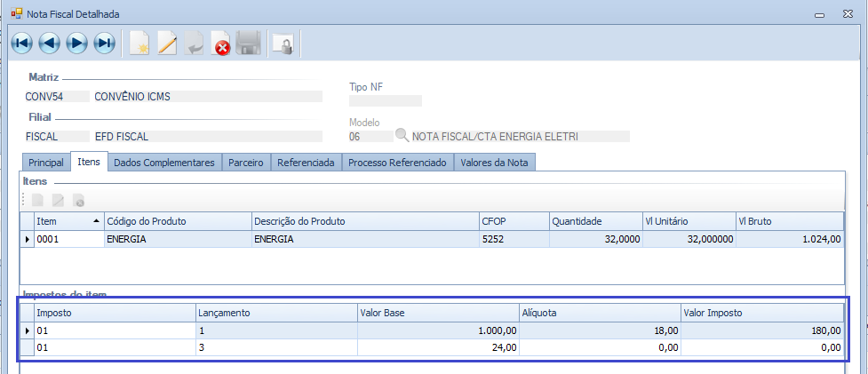
Task: Click the Código do Produto column header
Action: 178,221
